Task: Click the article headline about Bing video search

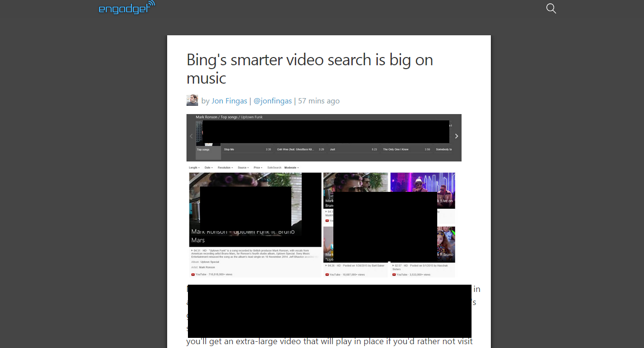Action: click(310, 69)
